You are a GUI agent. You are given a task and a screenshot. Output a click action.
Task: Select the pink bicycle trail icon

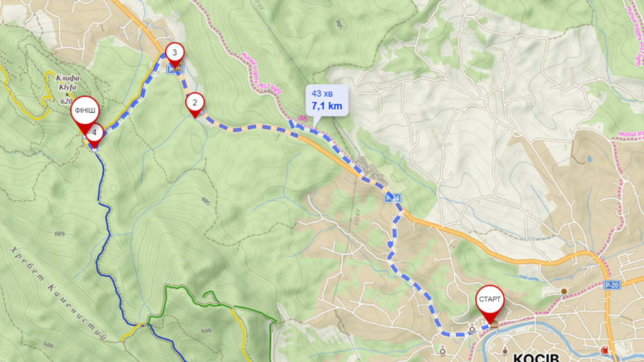click(302, 117)
